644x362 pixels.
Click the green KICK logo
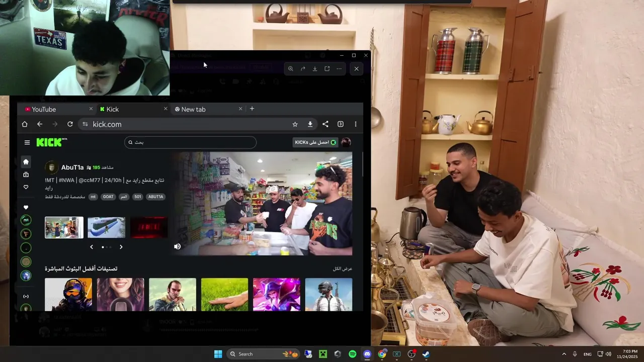51,142
